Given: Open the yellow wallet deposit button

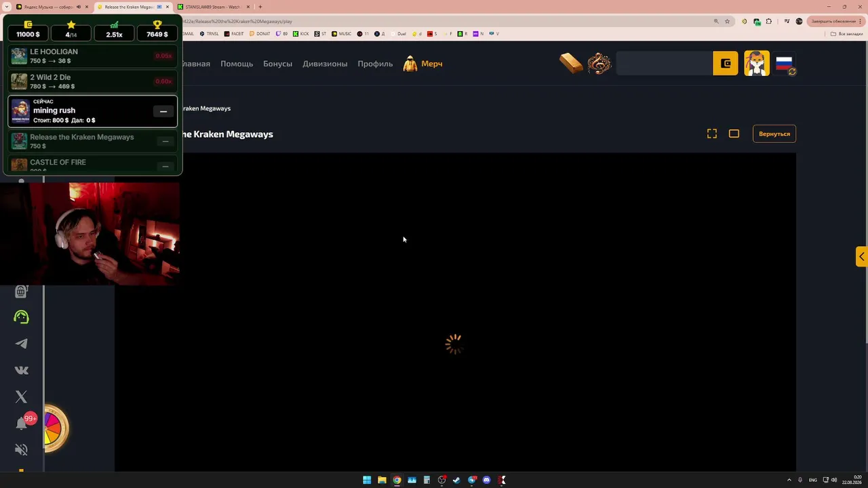Looking at the screenshot, I should (x=726, y=64).
